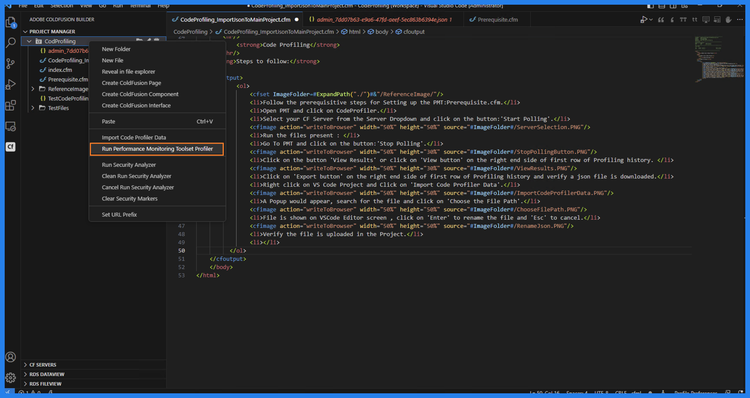Choose Paste from context menu
This screenshot has width=750, height=398.
point(157,122)
